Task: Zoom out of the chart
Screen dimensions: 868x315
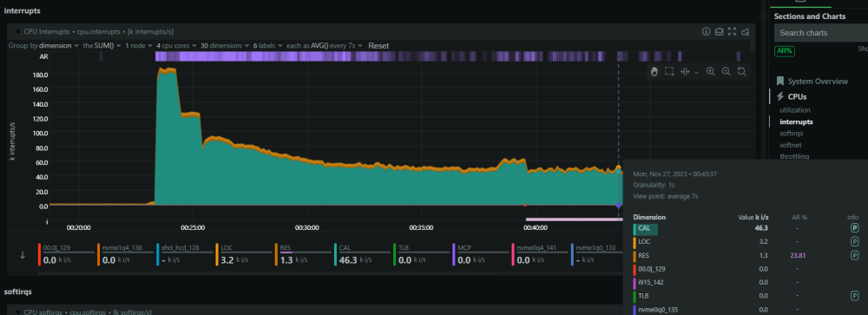Action: pos(727,71)
